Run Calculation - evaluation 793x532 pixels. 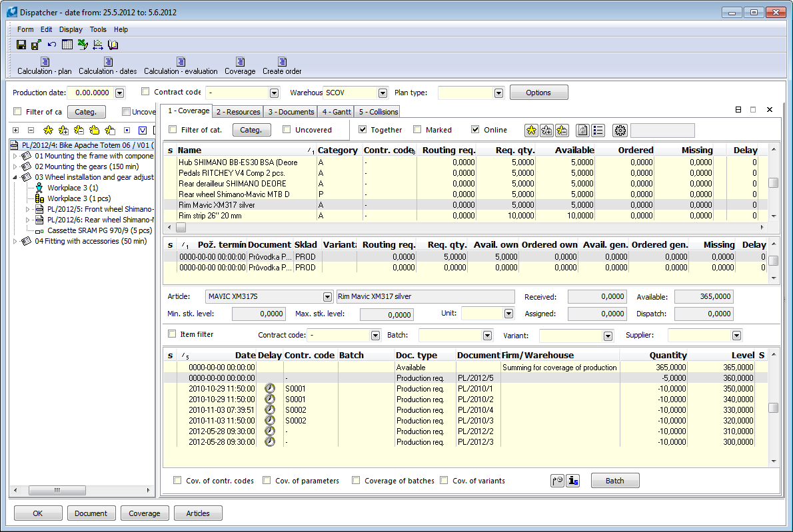tap(181, 66)
